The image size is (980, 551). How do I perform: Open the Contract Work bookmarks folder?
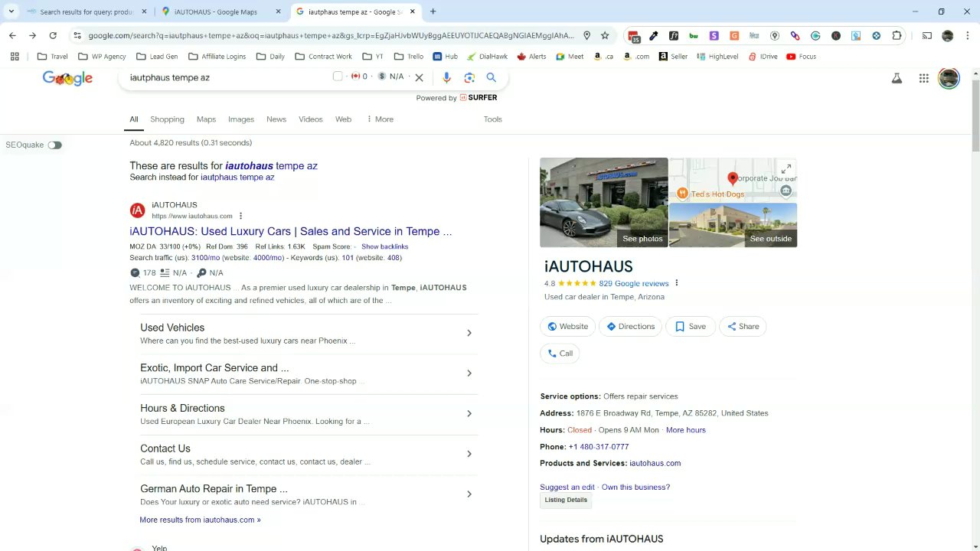323,57
